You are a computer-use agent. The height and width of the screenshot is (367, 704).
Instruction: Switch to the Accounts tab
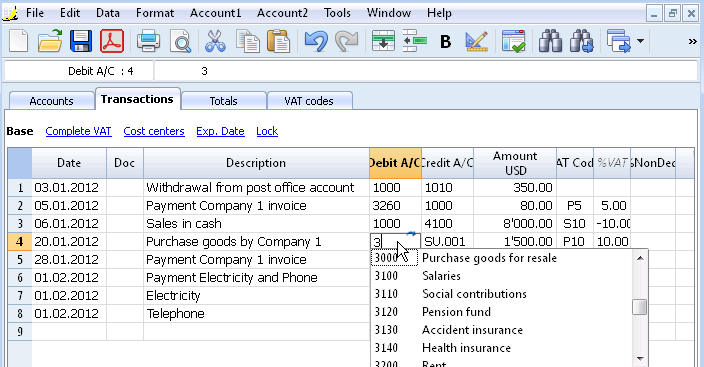[51, 101]
